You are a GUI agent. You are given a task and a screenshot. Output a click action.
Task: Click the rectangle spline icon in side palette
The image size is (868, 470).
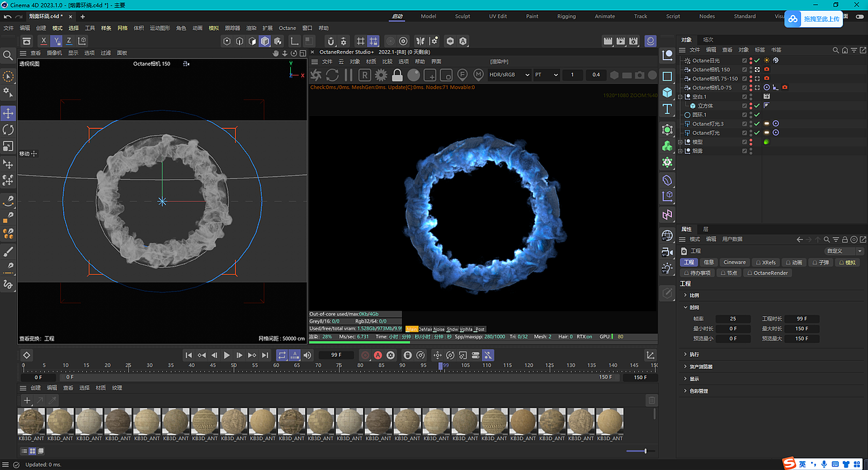667,77
